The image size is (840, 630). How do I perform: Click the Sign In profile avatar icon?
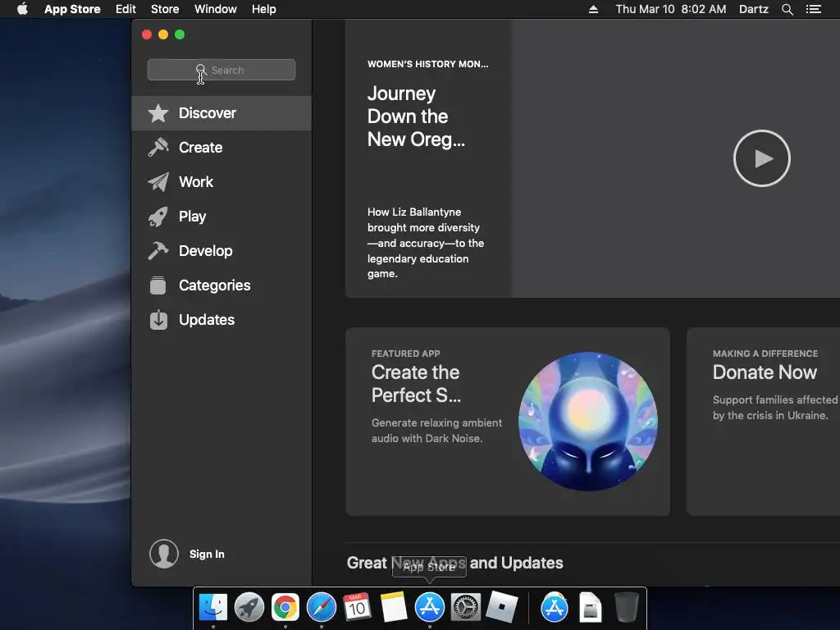(x=164, y=554)
